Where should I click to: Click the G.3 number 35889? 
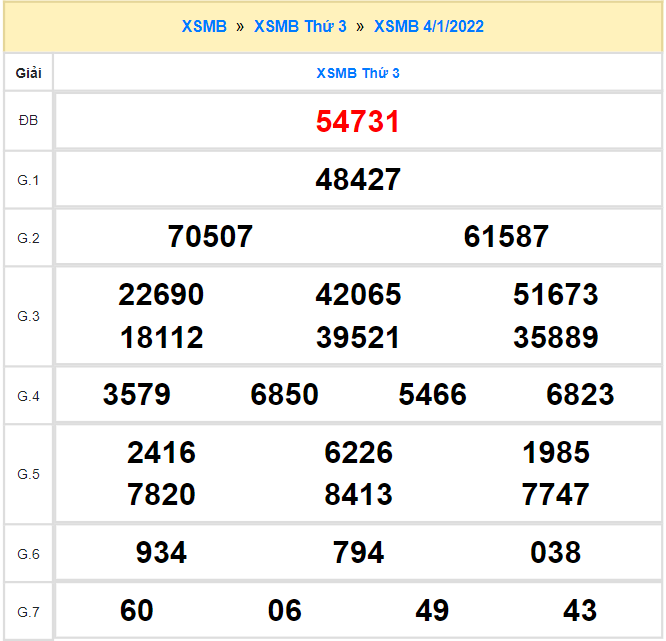(556, 338)
